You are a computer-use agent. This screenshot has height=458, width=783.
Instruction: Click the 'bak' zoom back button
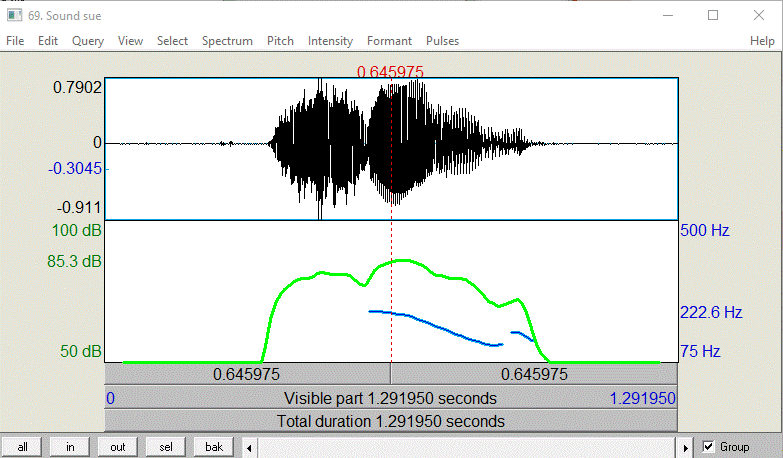(214, 447)
